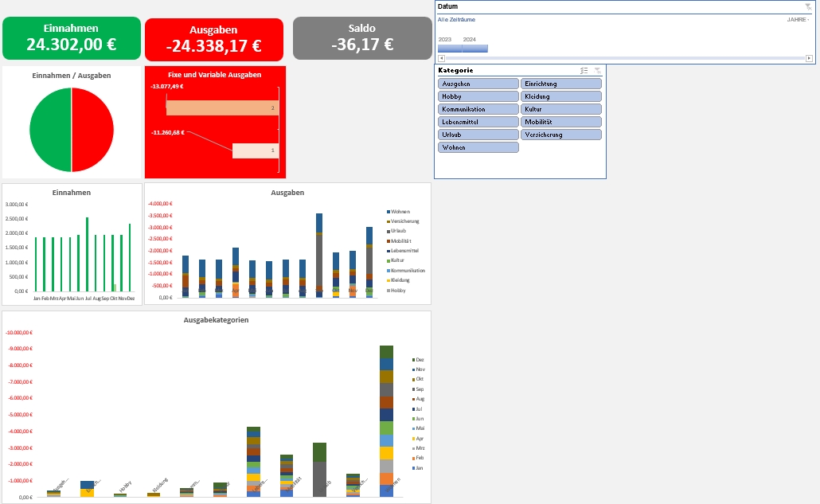820x504 pixels.
Task: Select the 2024 timeline segment
Action: [x=475, y=49]
